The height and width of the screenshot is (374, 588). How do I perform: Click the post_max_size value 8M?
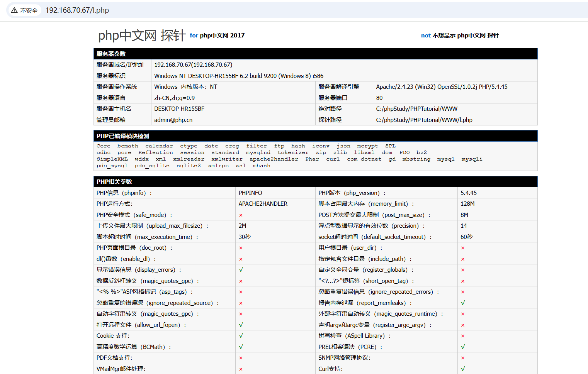(464, 215)
